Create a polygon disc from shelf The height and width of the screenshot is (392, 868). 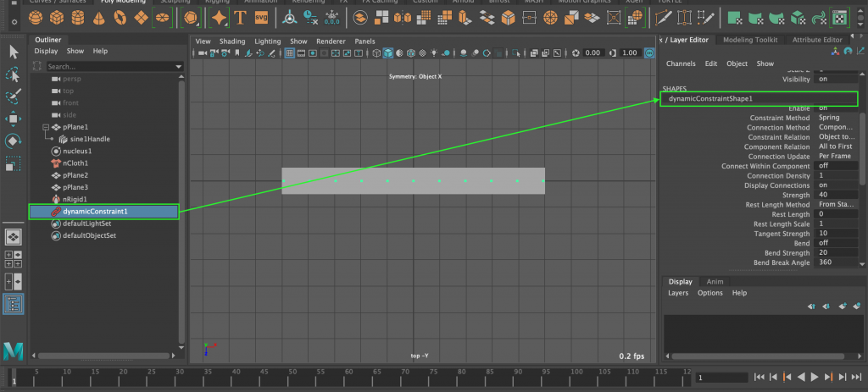point(162,19)
